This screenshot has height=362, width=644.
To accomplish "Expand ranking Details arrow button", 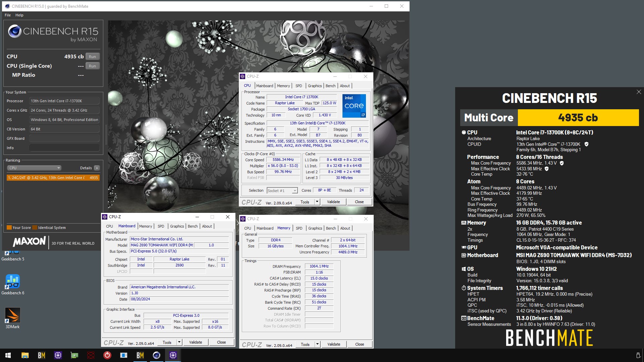I will (x=97, y=168).
